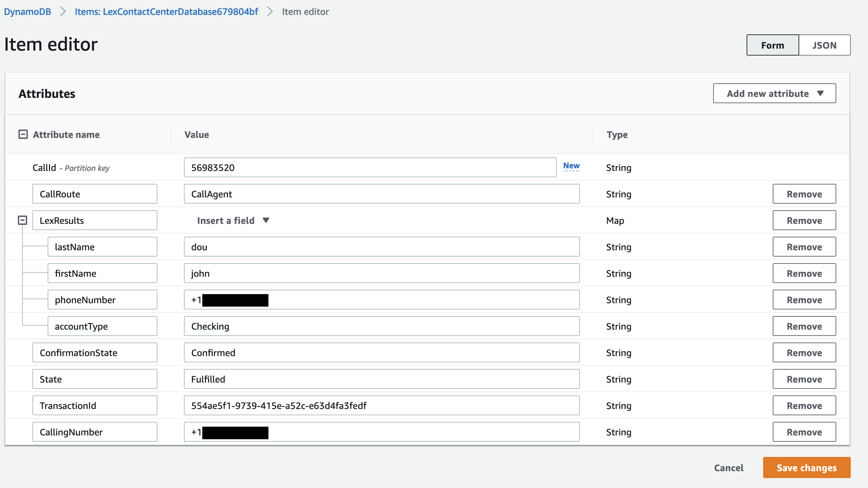Image resolution: width=868 pixels, height=488 pixels.
Task: Remove the CallingNumber attribute
Action: coord(804,432)
